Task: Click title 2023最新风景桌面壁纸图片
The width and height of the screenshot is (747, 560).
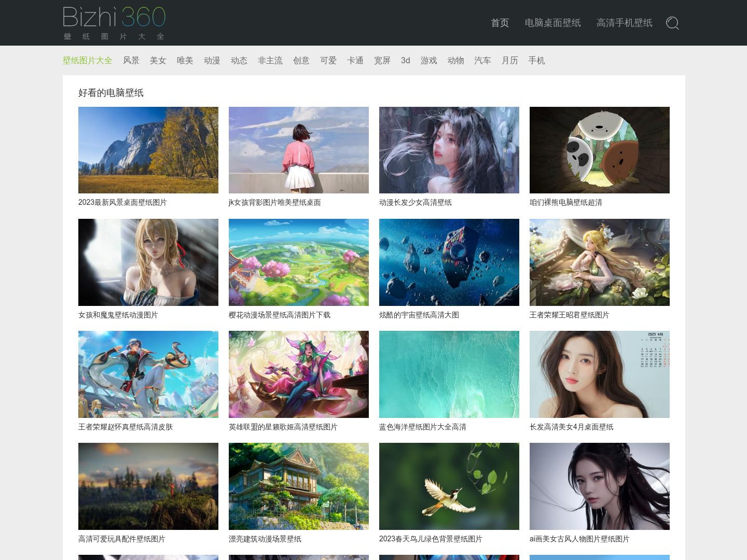Action: pyautogui.click(x=122, y=202)
